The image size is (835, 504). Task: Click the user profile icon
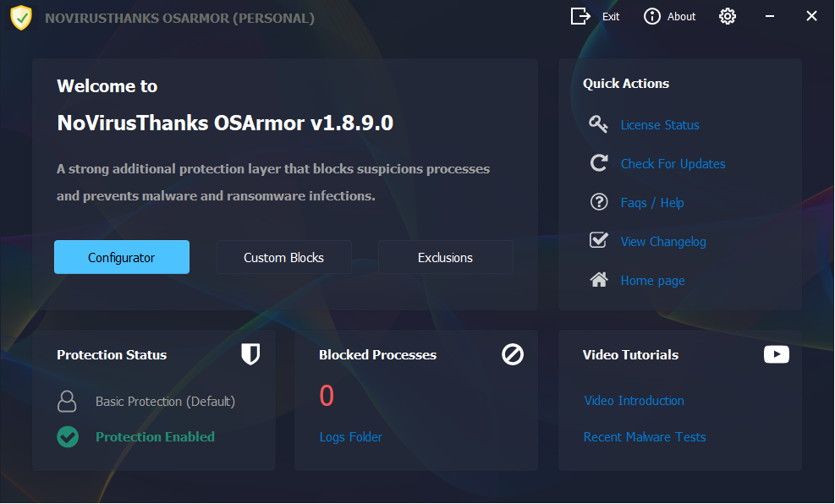[67, 402]
